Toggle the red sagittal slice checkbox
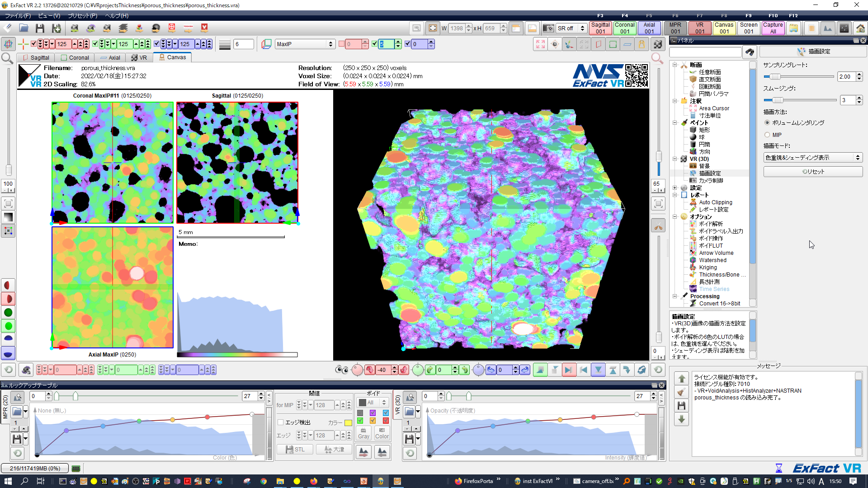This screenshot has height=488, width=868. click(x=33, y=44)
